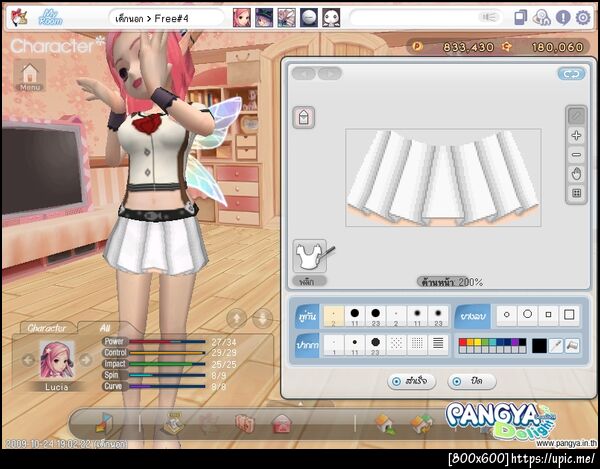Zoom in with the plus tool
600x469 pixels.
click(x=576, y=135)
